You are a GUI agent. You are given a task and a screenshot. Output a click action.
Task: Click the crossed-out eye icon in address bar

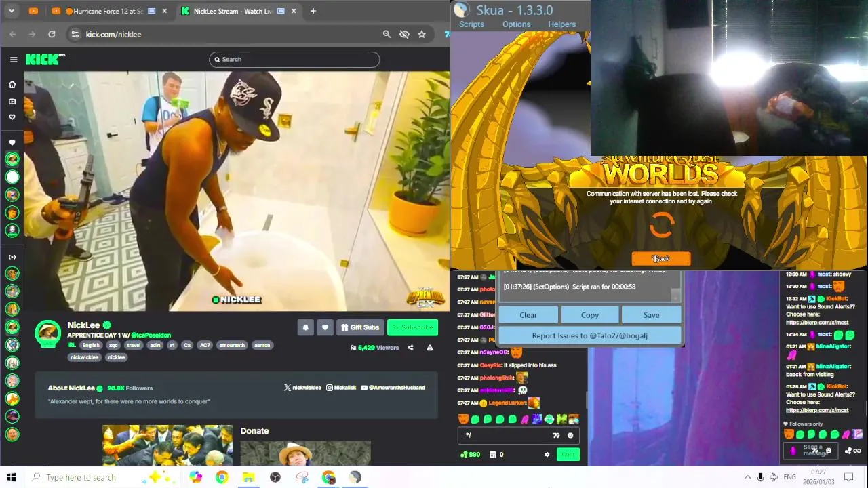[404, 34]
